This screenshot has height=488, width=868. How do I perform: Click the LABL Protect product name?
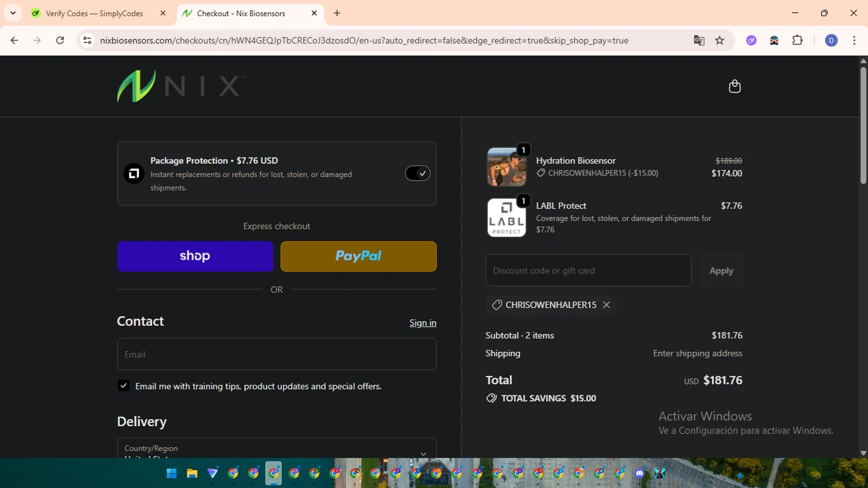[x=561, y=206]
